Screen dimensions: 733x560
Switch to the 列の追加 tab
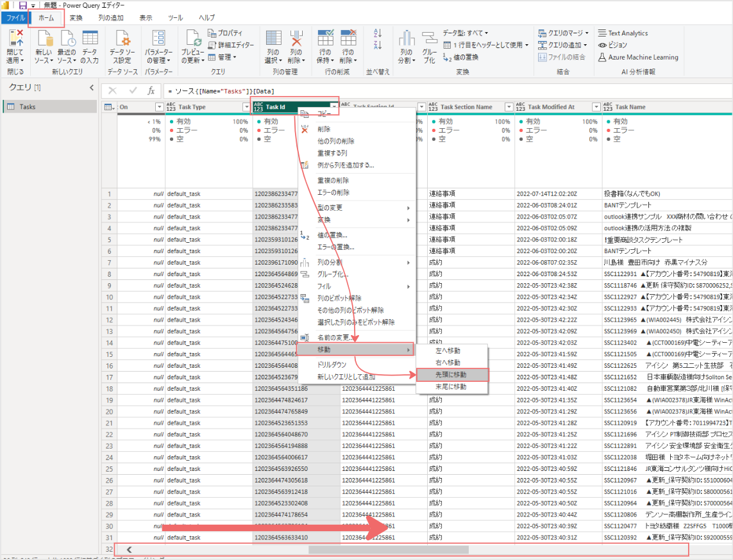point(111,18)
